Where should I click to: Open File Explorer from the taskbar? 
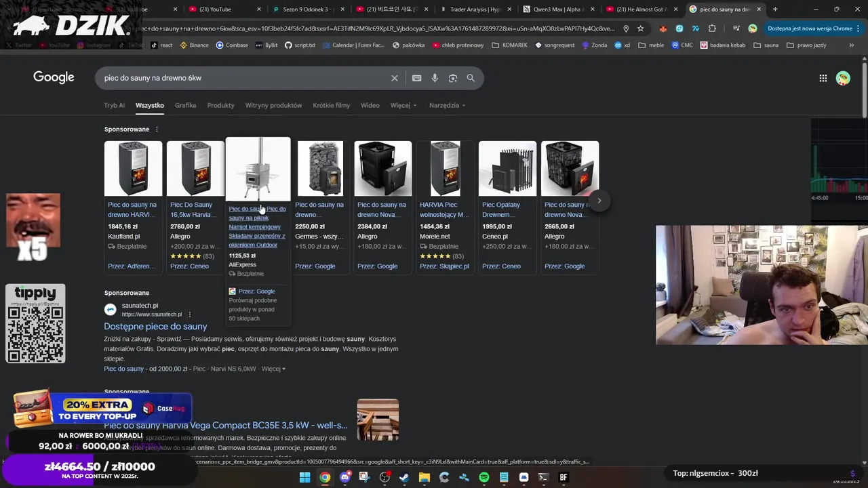(424, 477)
